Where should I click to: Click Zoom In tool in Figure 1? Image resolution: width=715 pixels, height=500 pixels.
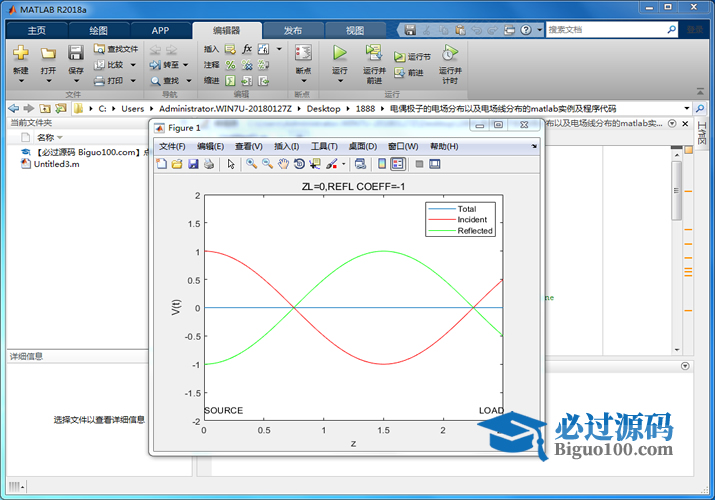pos(251,164)
